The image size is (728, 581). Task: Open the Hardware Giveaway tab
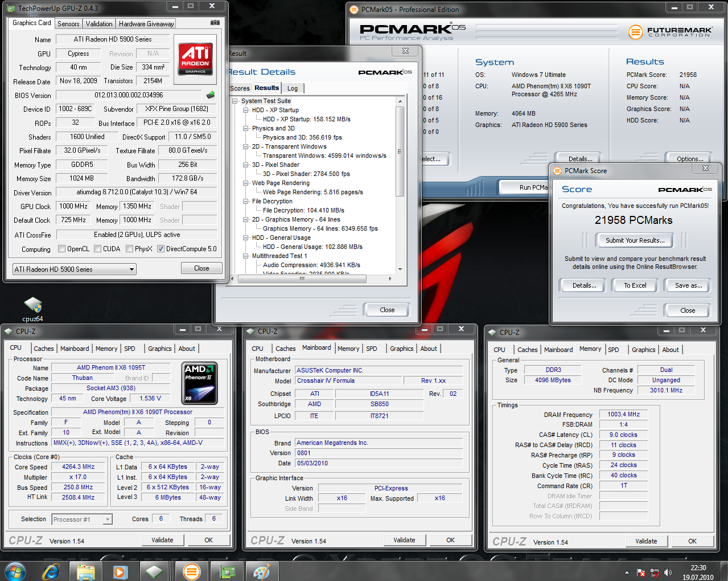click(x=146, y=24)
